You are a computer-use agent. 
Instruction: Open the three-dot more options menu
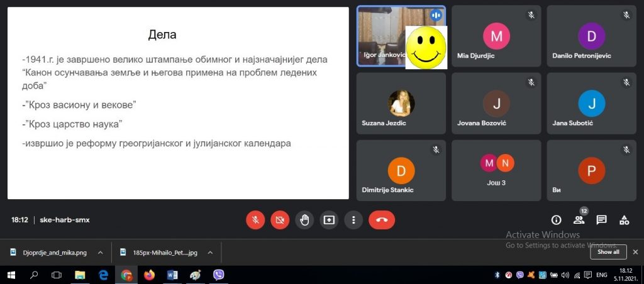(353, 220)
